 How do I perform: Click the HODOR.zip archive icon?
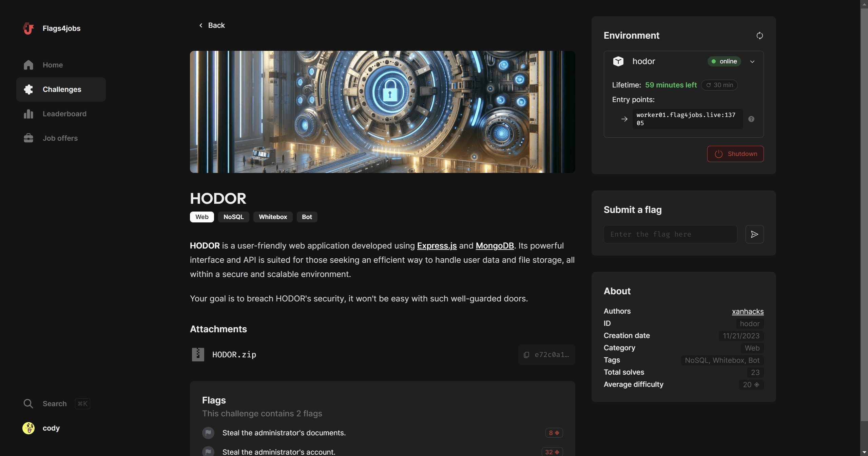198,355
